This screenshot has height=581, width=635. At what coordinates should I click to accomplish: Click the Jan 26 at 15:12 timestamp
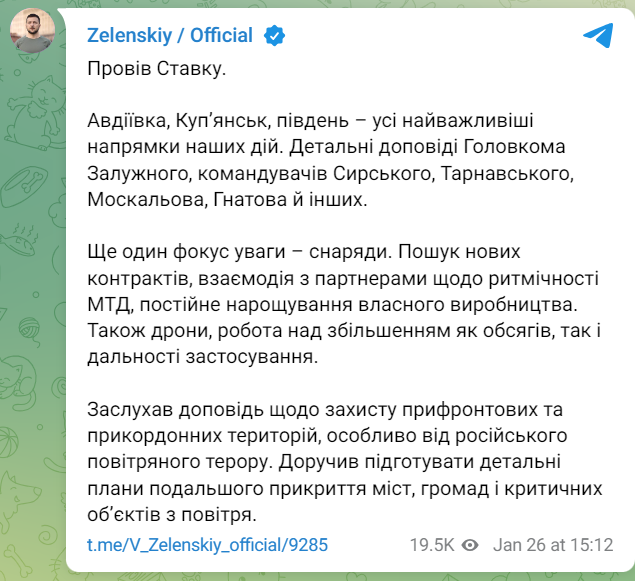tap(553, 545)
